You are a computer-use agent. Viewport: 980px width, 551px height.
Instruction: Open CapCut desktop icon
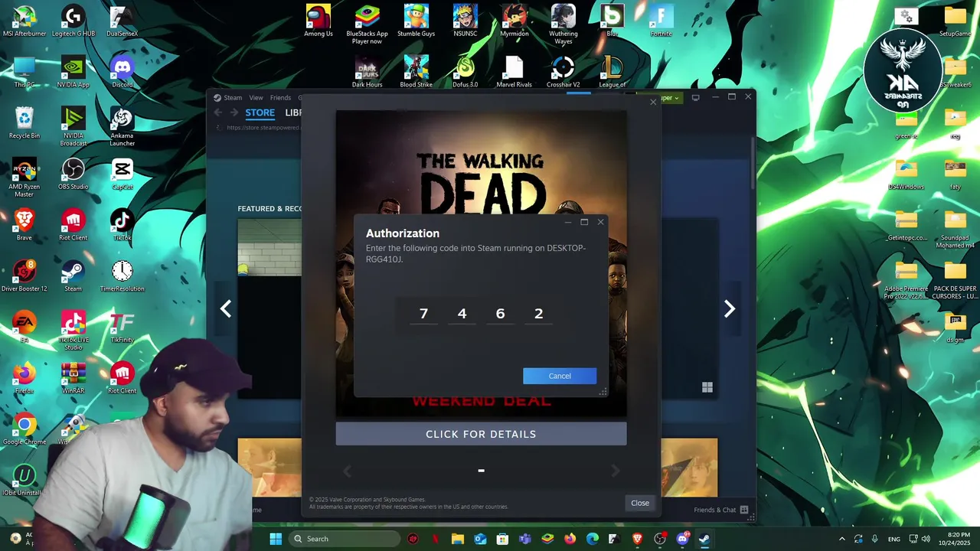click(122, 174)
